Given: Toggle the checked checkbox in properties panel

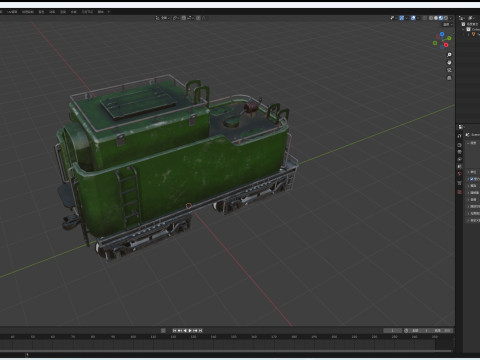Looking at the screenshot, I should (471, 179).
